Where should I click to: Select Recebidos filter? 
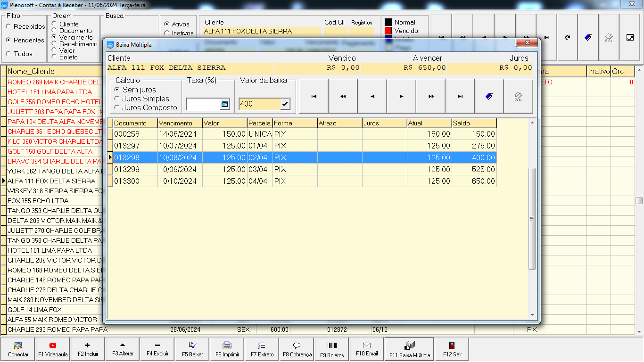pos(26,26)
